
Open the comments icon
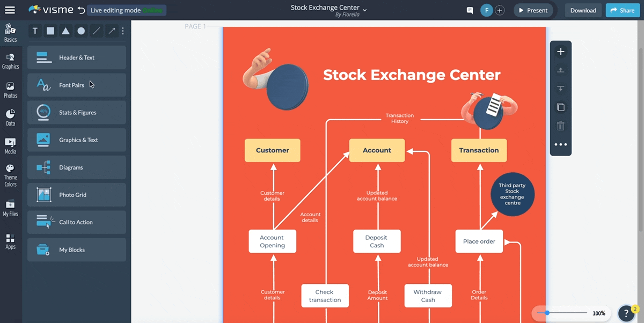tap(470, 10)
